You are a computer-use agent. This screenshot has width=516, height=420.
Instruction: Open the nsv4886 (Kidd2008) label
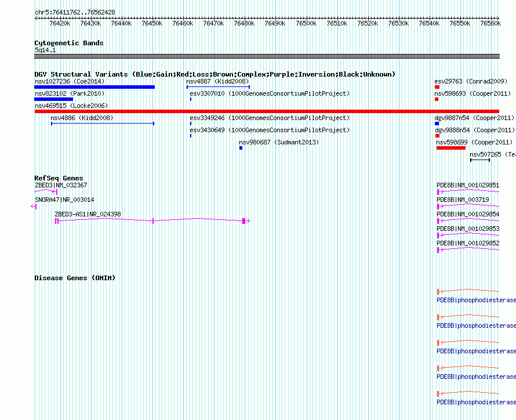(82, 118)
